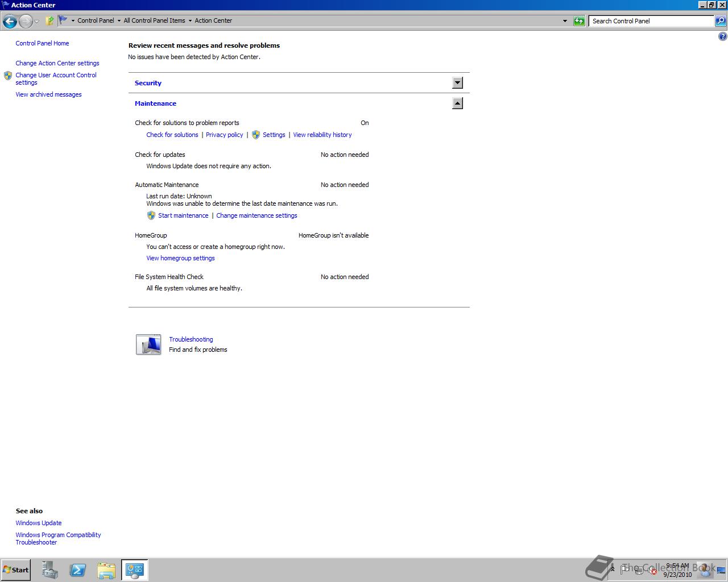
Task: Open recent pages dropdown next to Forward
Action: click(37, 22)
